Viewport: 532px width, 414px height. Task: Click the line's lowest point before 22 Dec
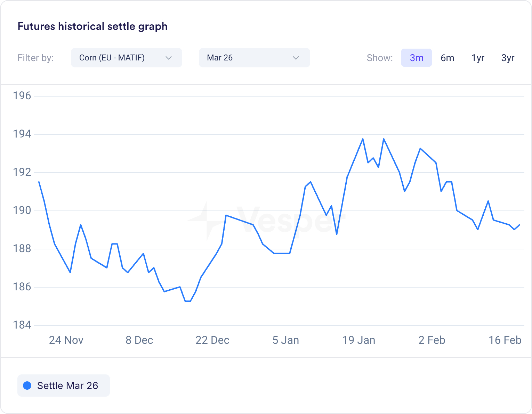[x=188, y=301]
